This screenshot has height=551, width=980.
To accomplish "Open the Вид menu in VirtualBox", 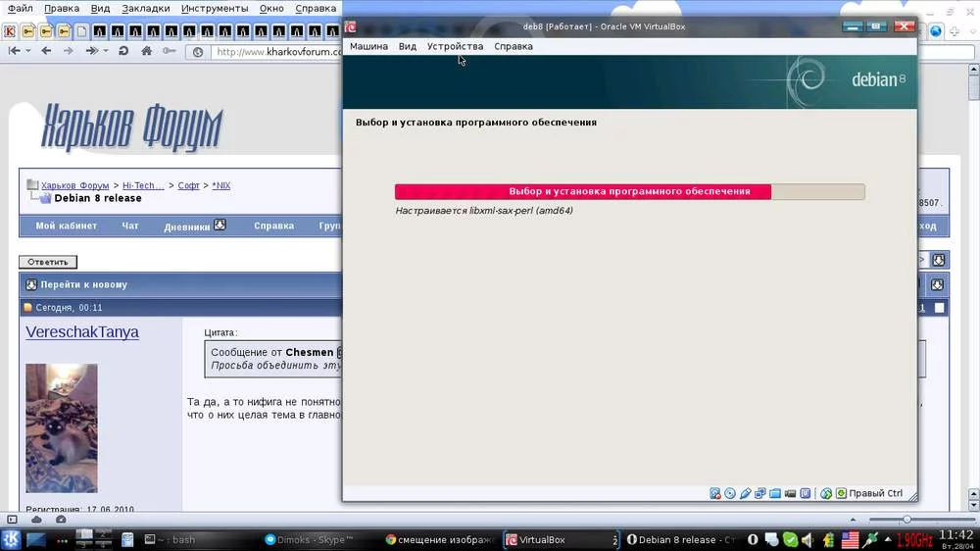I will [408, 46].
